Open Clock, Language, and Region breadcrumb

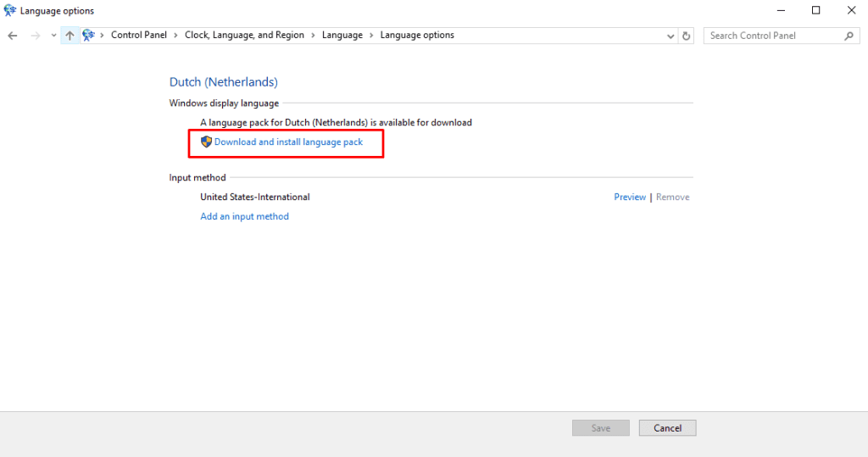244,35
